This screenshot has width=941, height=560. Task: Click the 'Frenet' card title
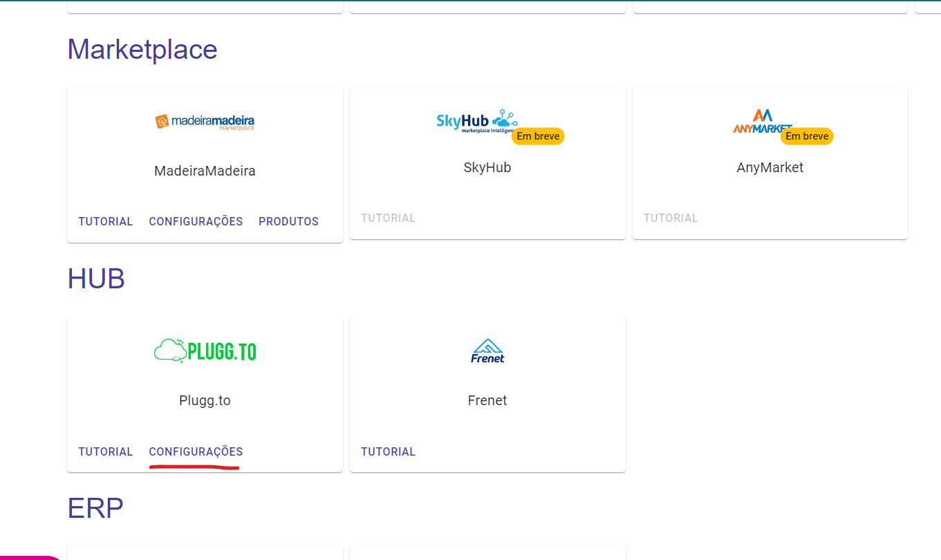coord(487,400)
